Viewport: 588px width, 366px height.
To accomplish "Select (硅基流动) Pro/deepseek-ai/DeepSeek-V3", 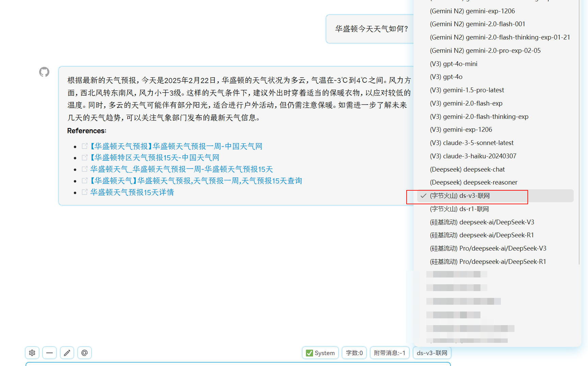I will (495, 248).
